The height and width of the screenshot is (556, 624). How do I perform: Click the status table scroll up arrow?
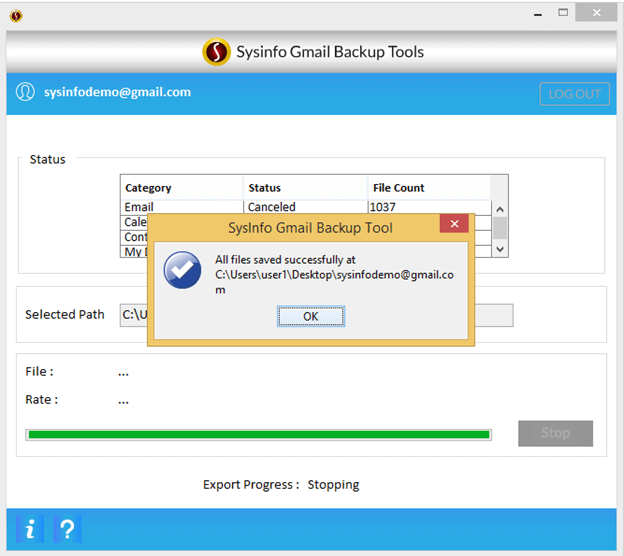tap(500, 209)
